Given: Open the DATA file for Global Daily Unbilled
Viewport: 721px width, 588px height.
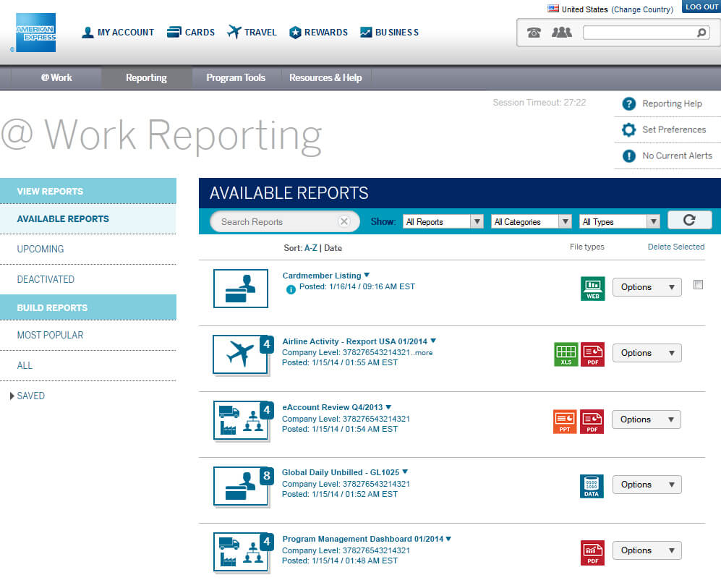Looking at the screenshot, I should 592,485.
